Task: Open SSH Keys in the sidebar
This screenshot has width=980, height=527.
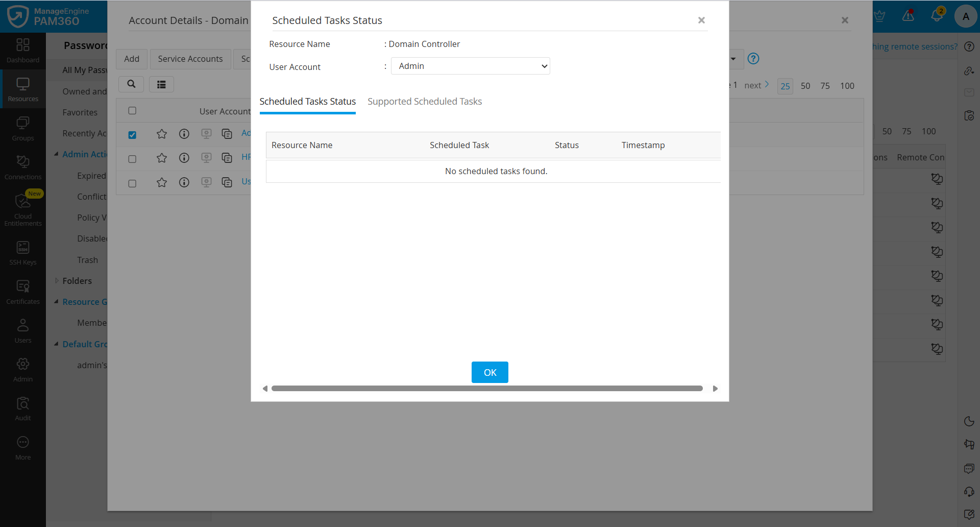Action: pyautogui.click(x=23, y=253)
